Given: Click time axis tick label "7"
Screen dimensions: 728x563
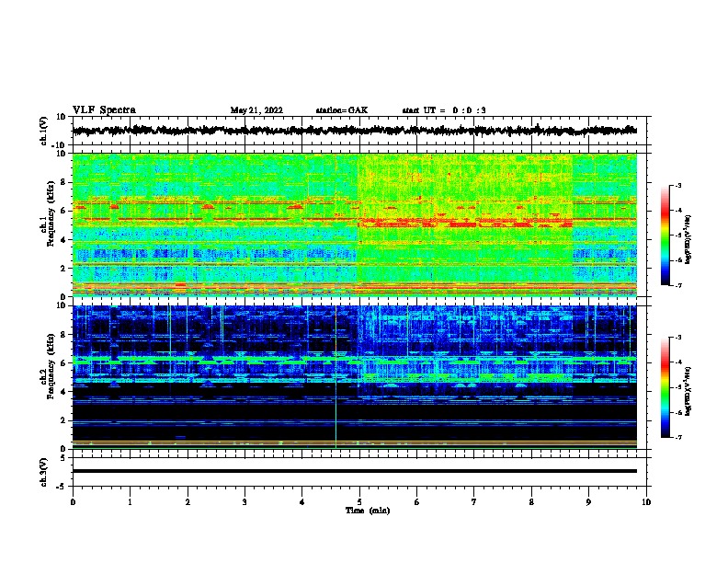Looking at the screenshot, I should 474,502.
